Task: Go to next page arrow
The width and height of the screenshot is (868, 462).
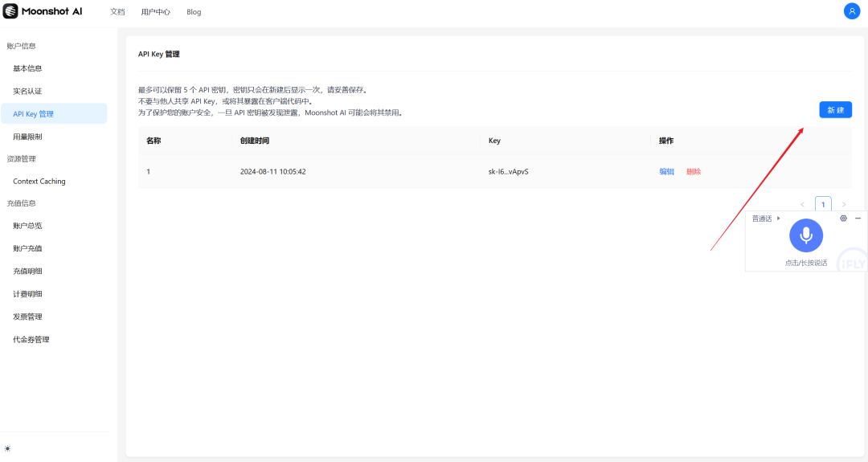Action: (844, 205)
